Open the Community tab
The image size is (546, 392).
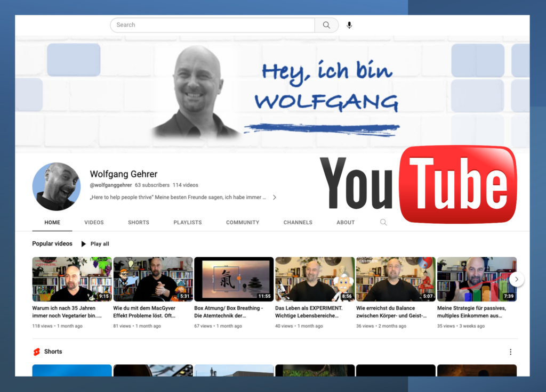243,223
